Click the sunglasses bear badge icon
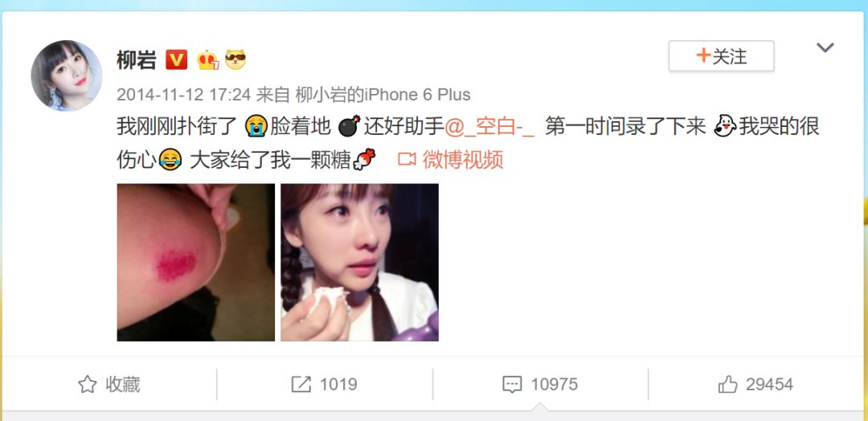 235,59
